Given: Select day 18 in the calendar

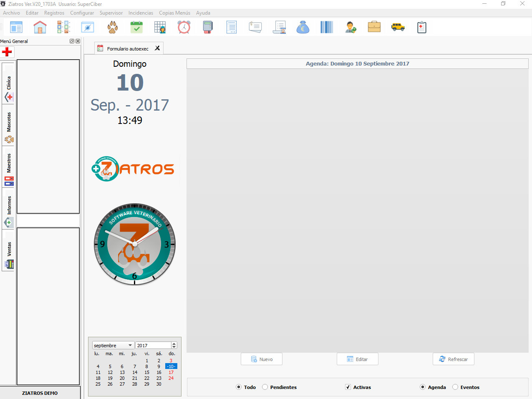Looking at the screenshot, I should pos(98,378).
